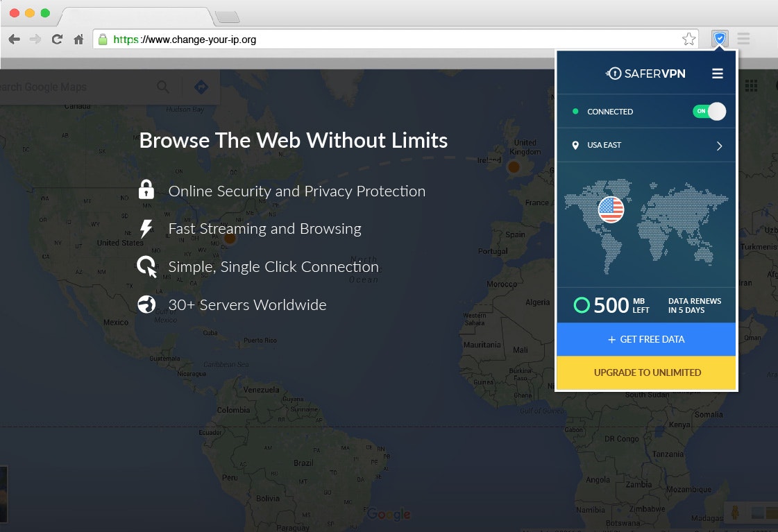The width and height of the screenshot is (778, 532).
Task: Click the Single Click Connection cursor icon
Action: point(147,266)
